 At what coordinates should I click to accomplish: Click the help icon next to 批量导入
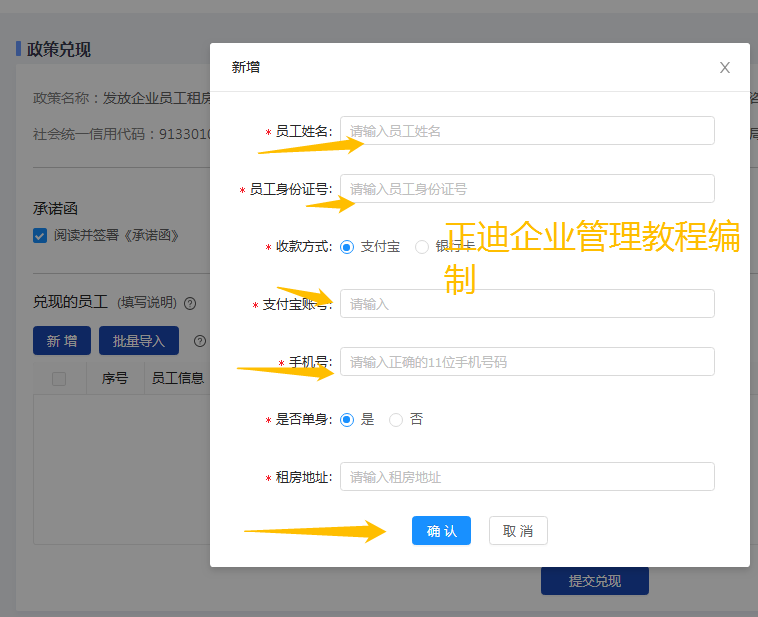[200, 341]
